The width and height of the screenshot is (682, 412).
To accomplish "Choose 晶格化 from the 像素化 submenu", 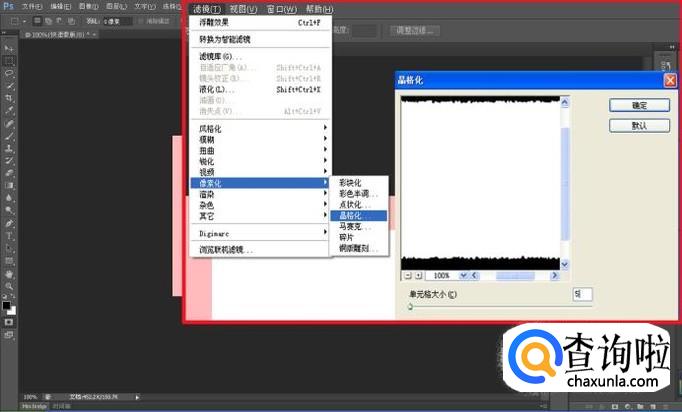I will [x=358, y=215].
